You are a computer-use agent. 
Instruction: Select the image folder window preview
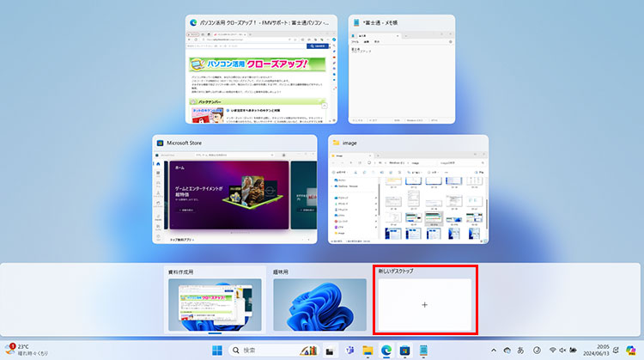[408, 190]
